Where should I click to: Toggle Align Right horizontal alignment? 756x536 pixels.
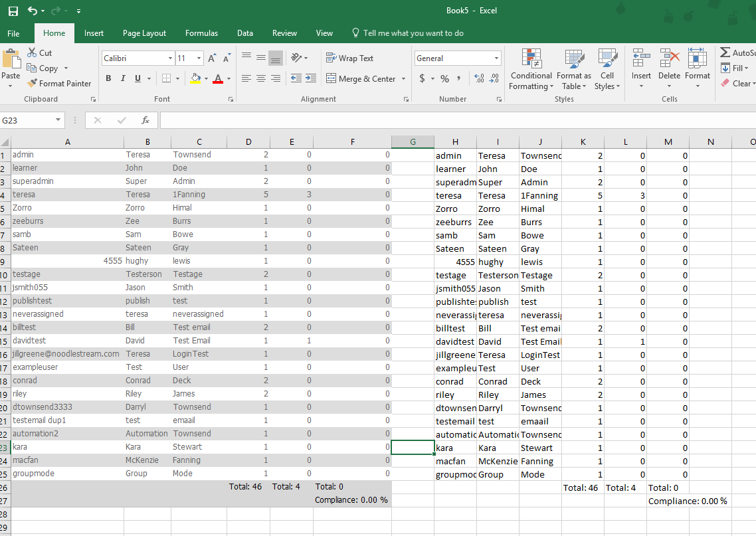click(x=276, y=78)
